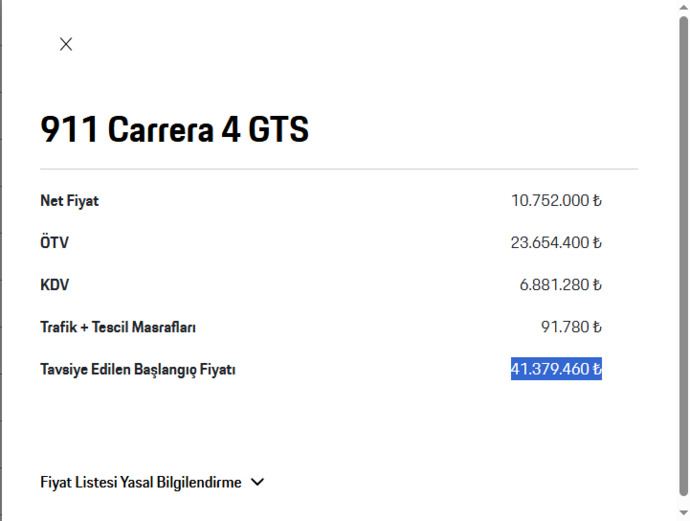Select the 91.780 ₺ amount
690x521 pixels.
pos(571,327)
